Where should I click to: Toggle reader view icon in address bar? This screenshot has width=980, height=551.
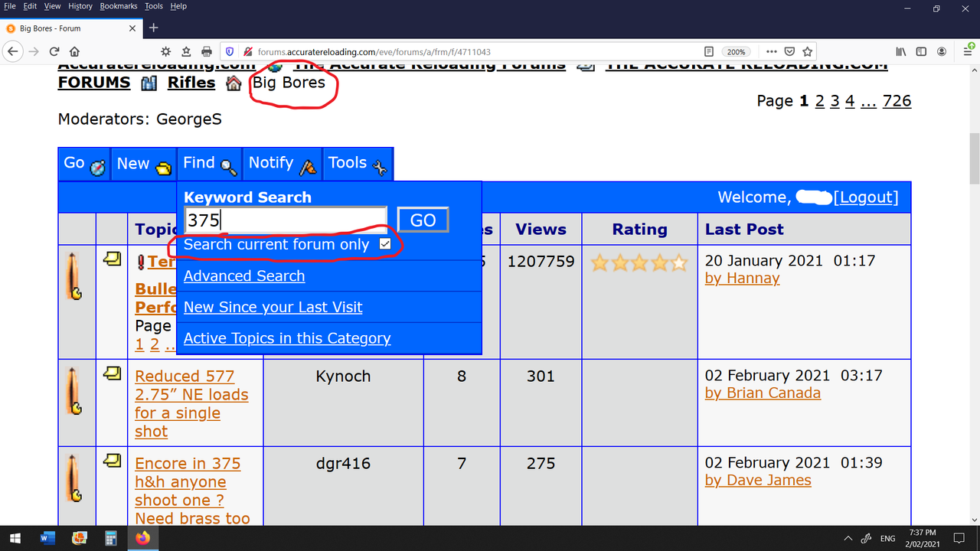pos(709,52)
